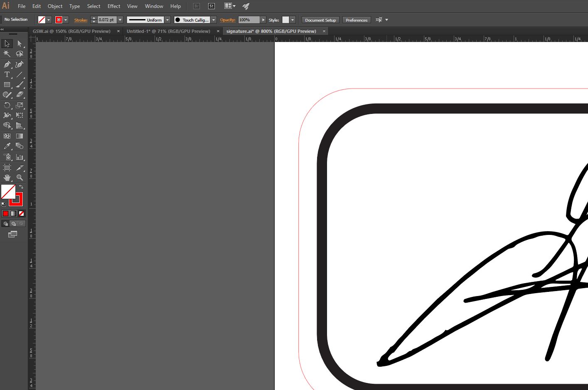Reset to default fill and stroke
Screen dimensions: 588x390
point(3,204)
